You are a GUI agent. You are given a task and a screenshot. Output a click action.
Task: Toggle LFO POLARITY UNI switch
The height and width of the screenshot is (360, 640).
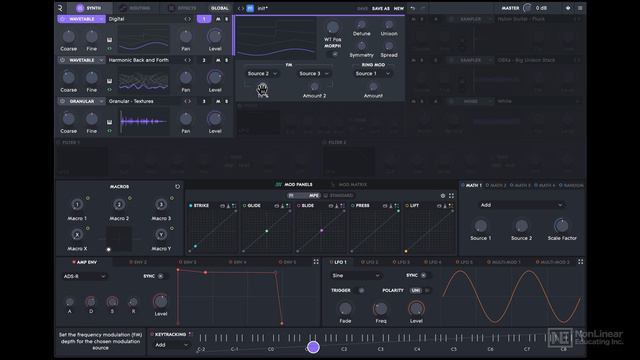pos(420,291)
